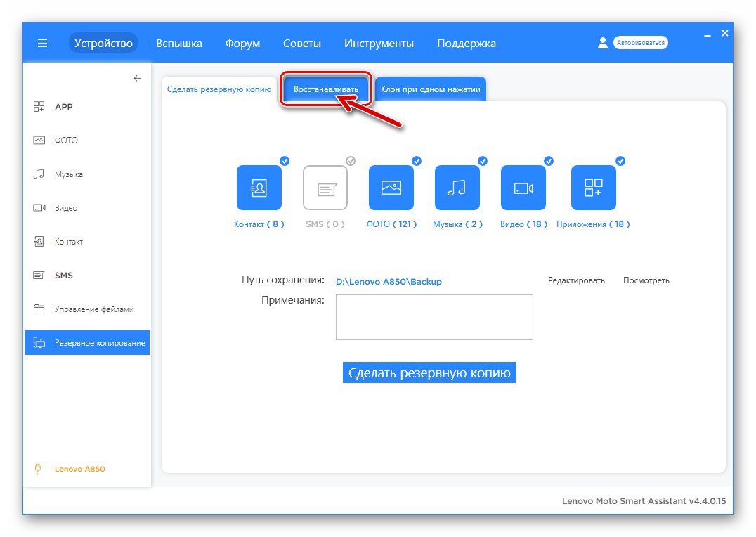Close the Smart Assistant window

point(724,33)
